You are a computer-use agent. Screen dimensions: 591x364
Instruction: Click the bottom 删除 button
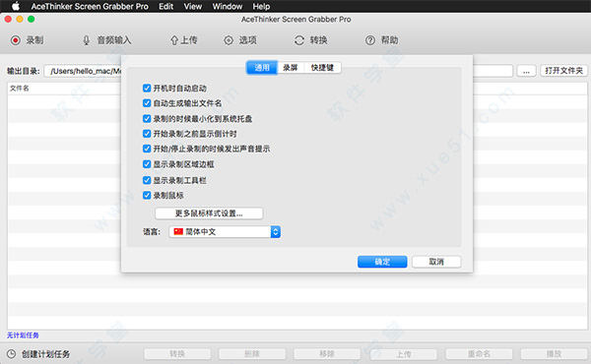point(252,354)
